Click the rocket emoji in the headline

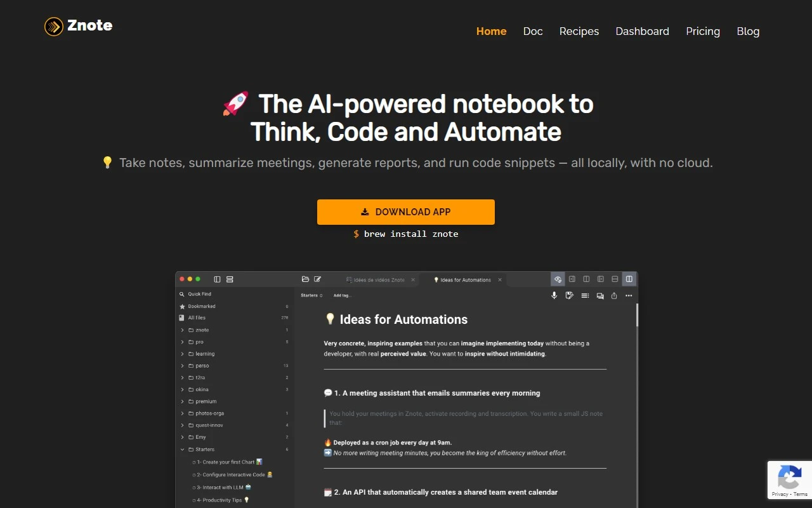coord(235,104)
